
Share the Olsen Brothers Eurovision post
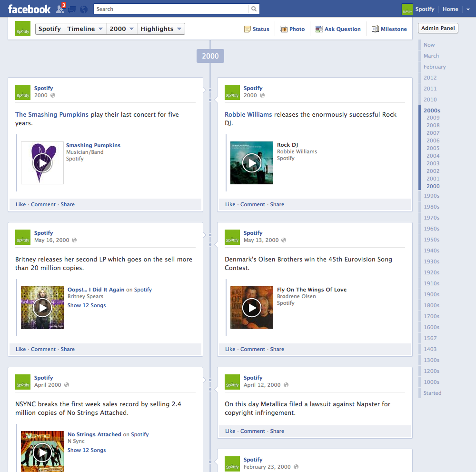[277, 349]
